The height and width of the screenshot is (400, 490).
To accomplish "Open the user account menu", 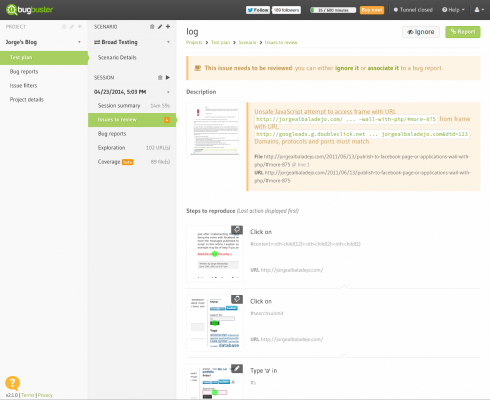I will coord(479,10).
